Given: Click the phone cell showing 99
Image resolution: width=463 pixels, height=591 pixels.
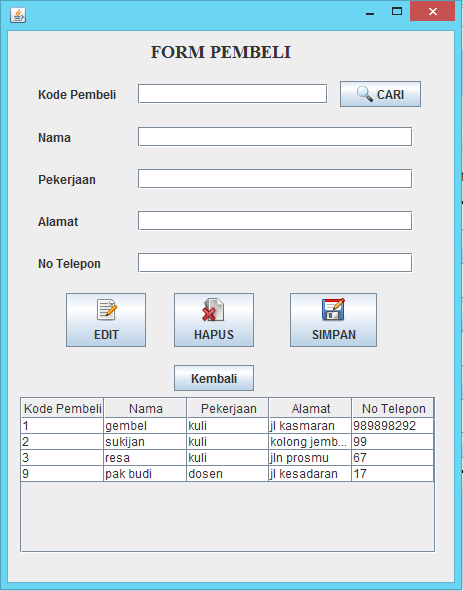Looking at the screenshot, I should pos(393,441).
